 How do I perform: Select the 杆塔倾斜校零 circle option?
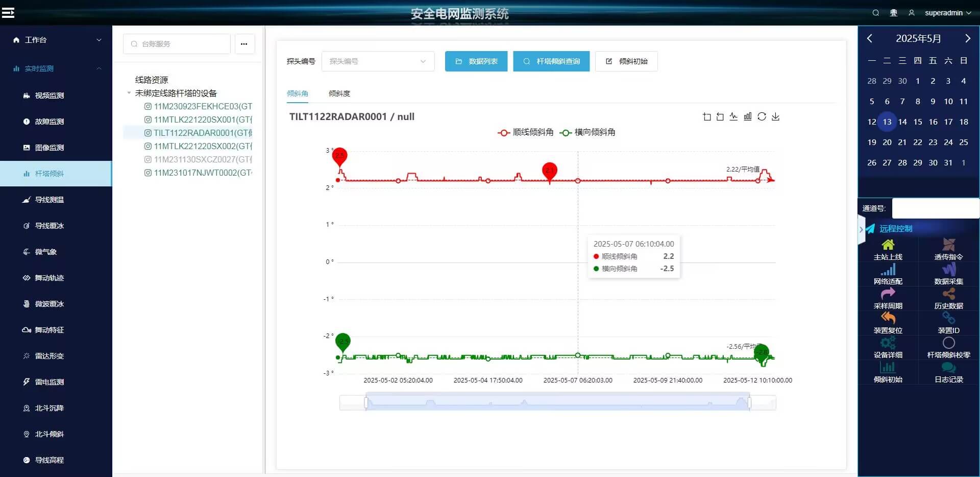point(948,343)
